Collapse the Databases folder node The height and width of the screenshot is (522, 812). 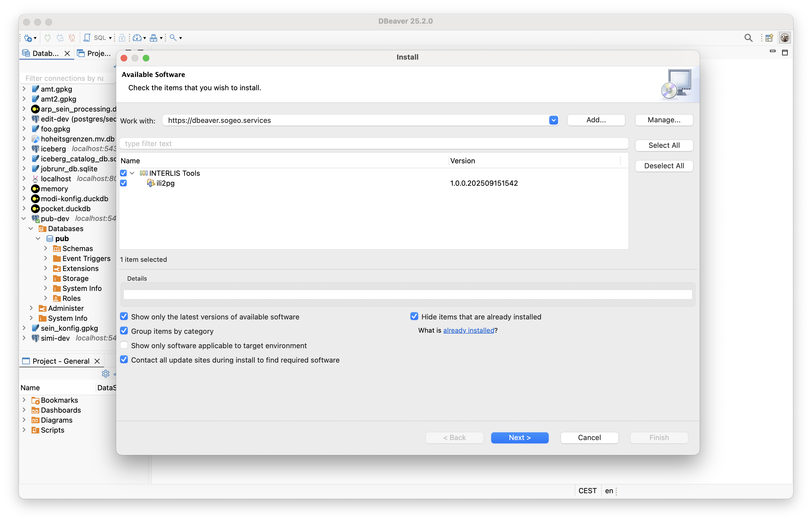coord(31,228)
